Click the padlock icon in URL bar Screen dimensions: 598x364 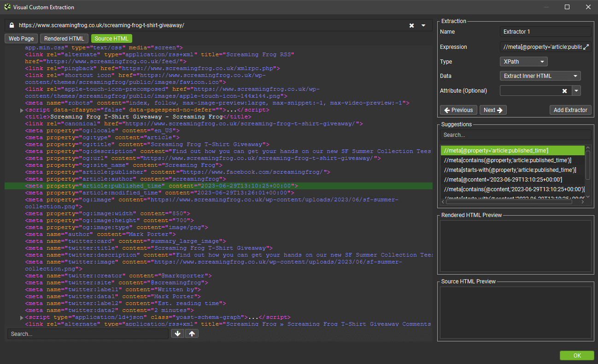(x=12, y=25)
